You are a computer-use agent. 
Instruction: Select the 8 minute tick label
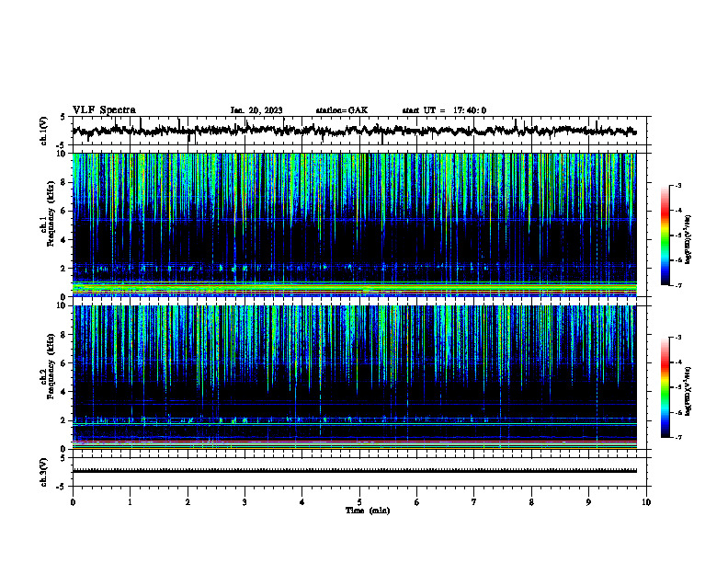(531, 502)
